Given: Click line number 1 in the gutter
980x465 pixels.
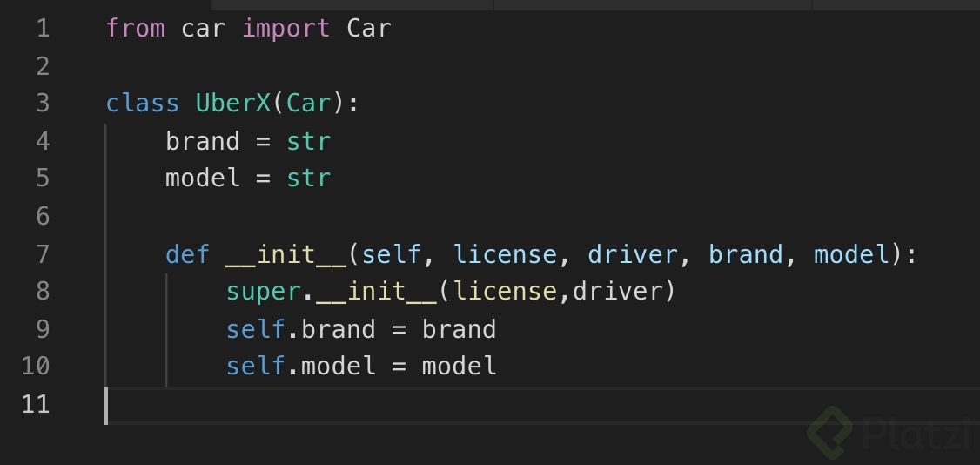Looking at the screenshot, I should point(43,29).
